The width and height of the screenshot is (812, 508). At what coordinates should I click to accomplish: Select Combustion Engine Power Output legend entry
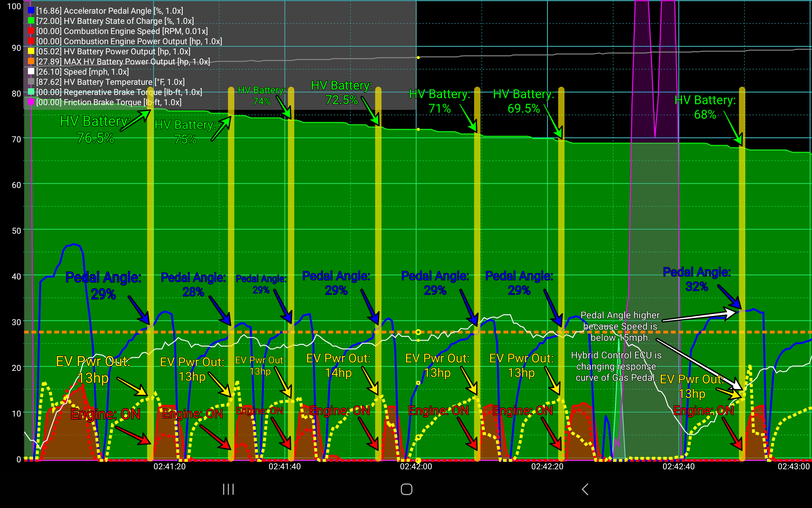125,41
